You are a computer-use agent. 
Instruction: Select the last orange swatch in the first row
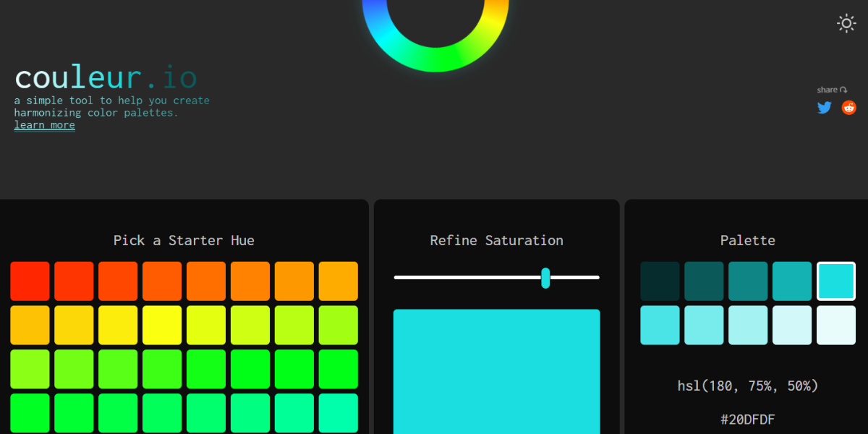(x=338, y=281)
